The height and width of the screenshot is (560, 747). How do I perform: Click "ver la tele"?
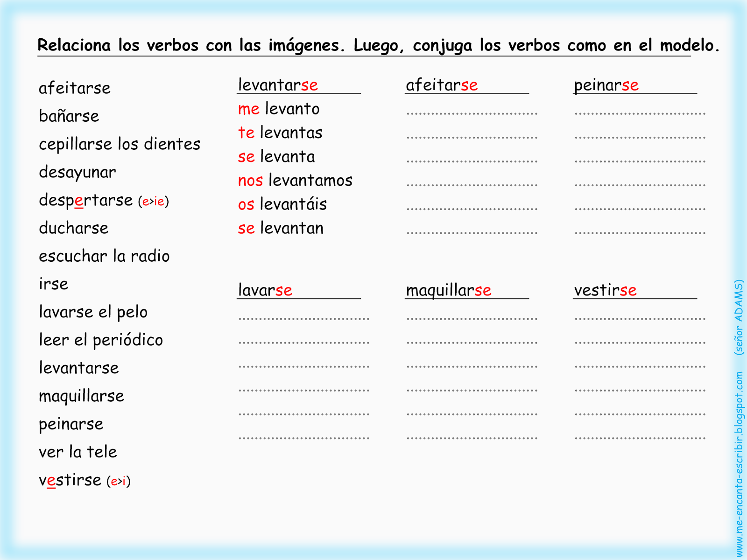(78, 452)
